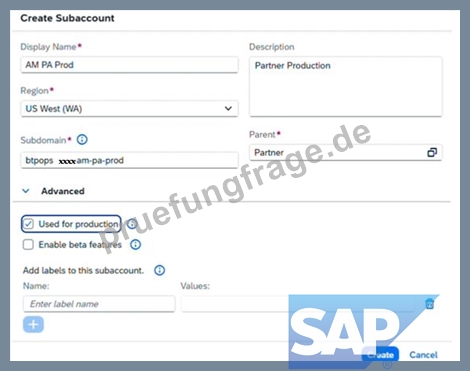This screenshot has width=470, height=371.
Task: Enable beta features checkbox
Action: coord(28,245)
